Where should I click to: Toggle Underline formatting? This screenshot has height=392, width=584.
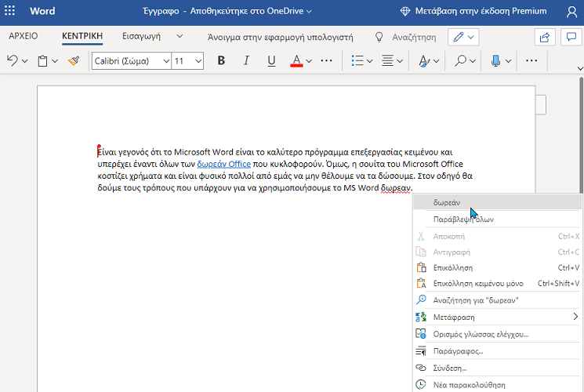pos(271,60)
